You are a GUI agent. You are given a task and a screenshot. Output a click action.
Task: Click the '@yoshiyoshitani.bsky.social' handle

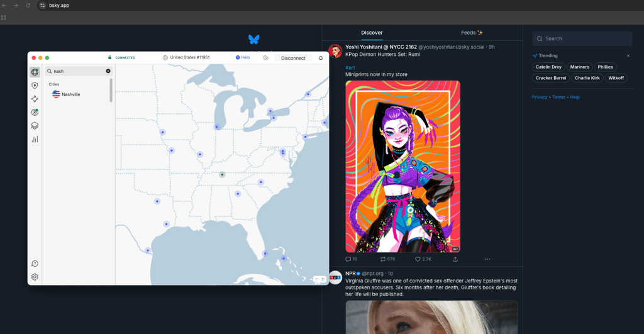(452, 47)
